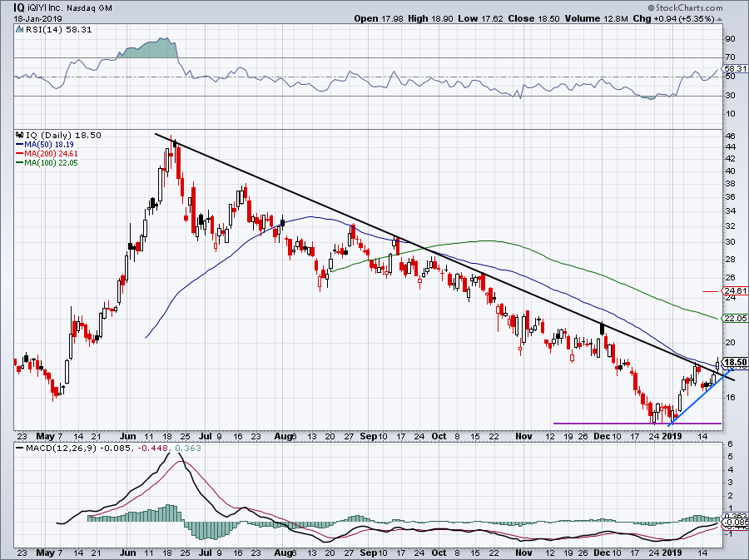Viewport: 749px width, 560px height.
Task: Click the small triangle after the Chg value
Action: pos(720,19)
